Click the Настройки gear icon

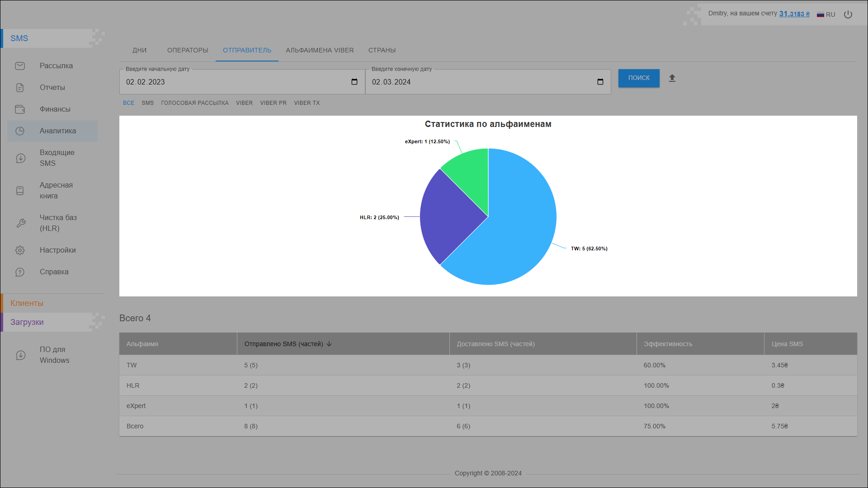click(20, 250)
